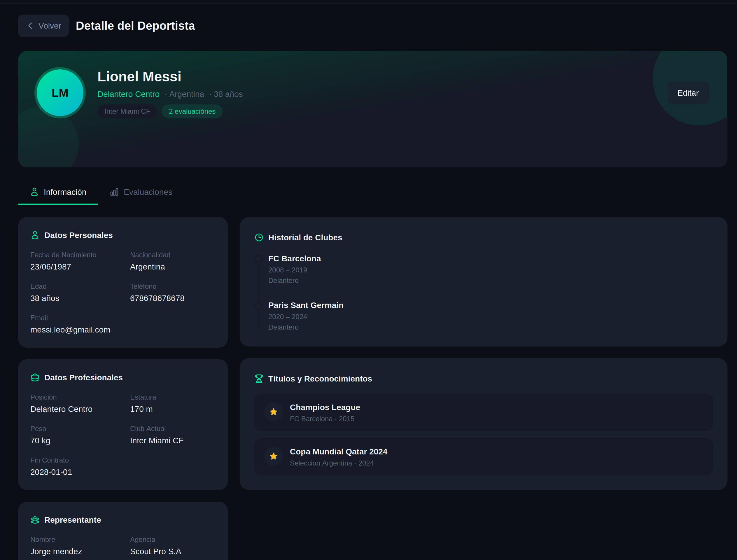The height and width of the screenshot is (560, 737).
Task: Click the Paris Sant Germain timeline marker
Action: click(258, 306)
